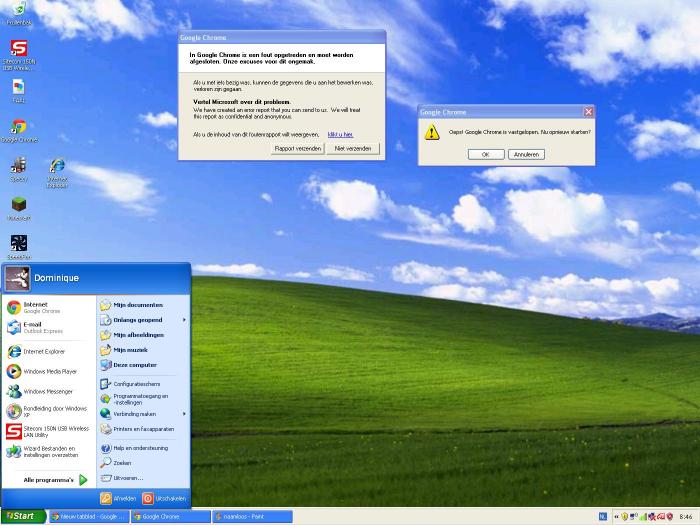Open the Google Chrome desktop shortcut
700x525 pixels.
pyautogui.click(x=19, y=130)
